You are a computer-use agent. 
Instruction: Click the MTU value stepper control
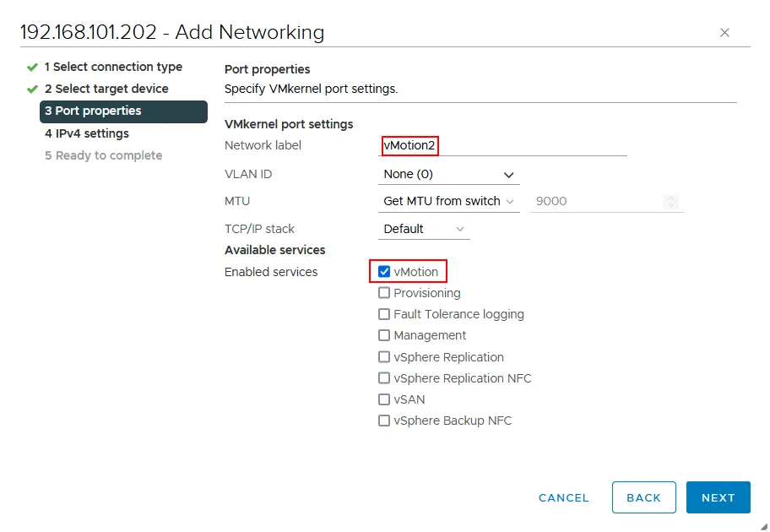[671, 201]
